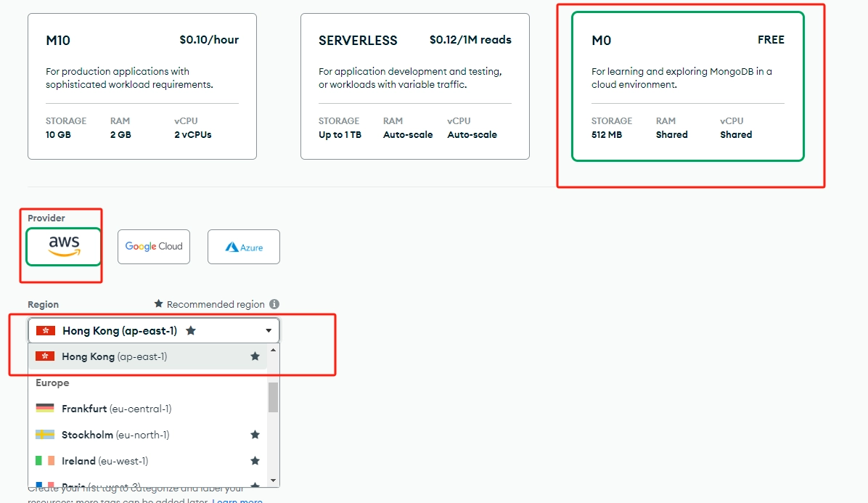Click the Hong Kong flag in the list

[45, 356]
